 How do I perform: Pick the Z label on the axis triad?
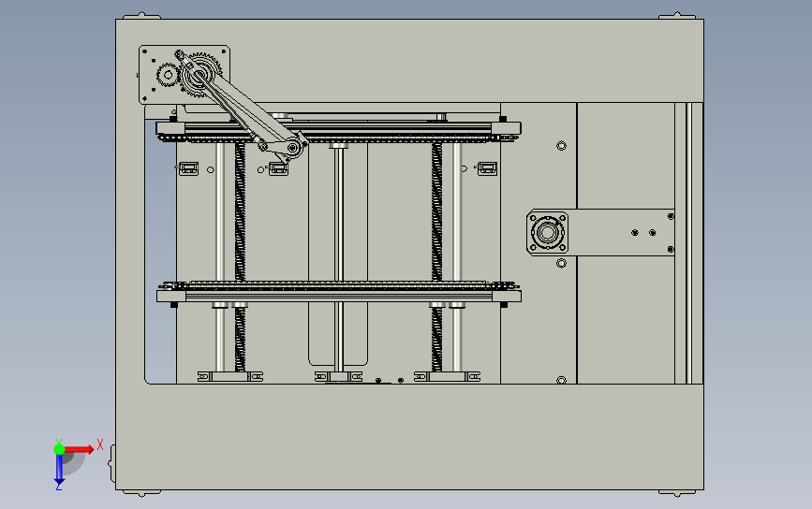(58, 487)
